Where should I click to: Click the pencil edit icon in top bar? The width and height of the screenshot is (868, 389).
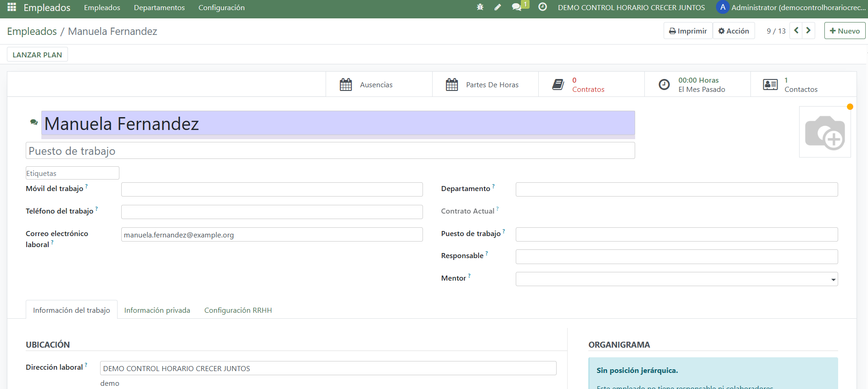point(498,7)
